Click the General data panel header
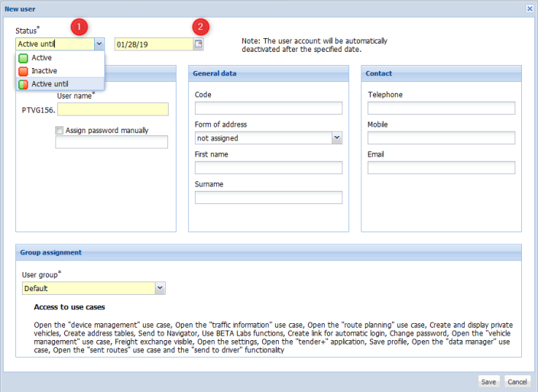538x392 pixels. [268, 73]
